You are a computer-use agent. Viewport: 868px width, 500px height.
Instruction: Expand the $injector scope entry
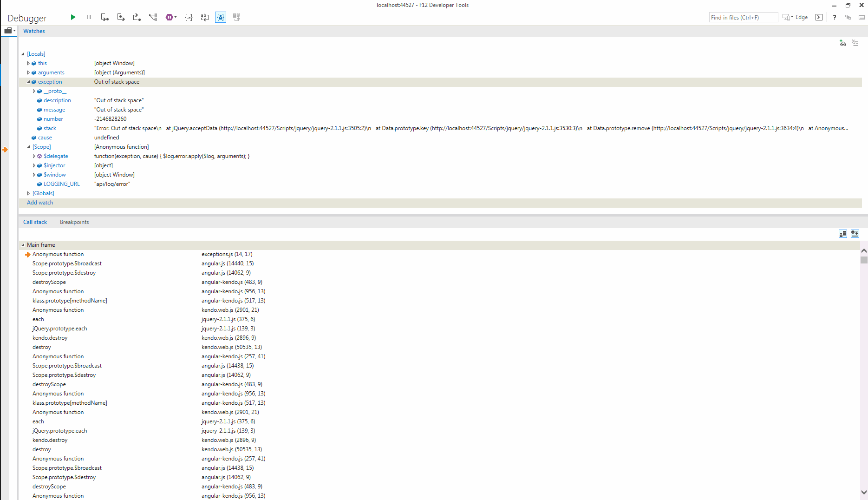tap(34, 165)
